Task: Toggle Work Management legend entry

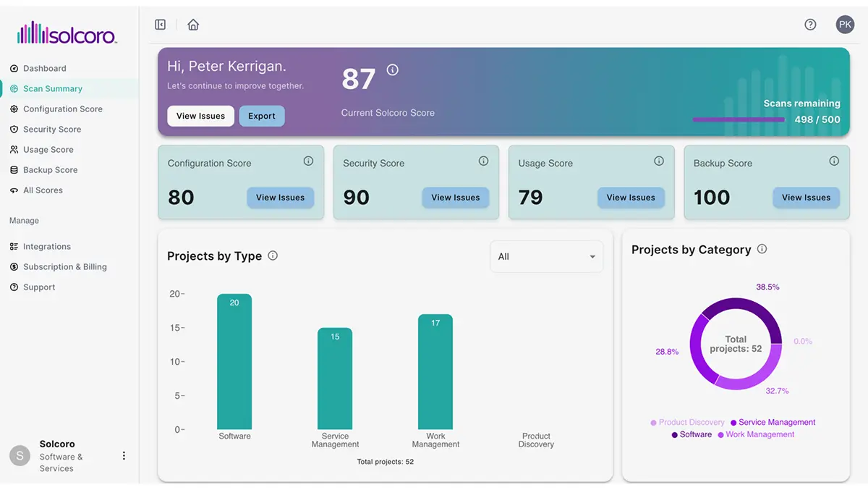Action: point(756,434)
